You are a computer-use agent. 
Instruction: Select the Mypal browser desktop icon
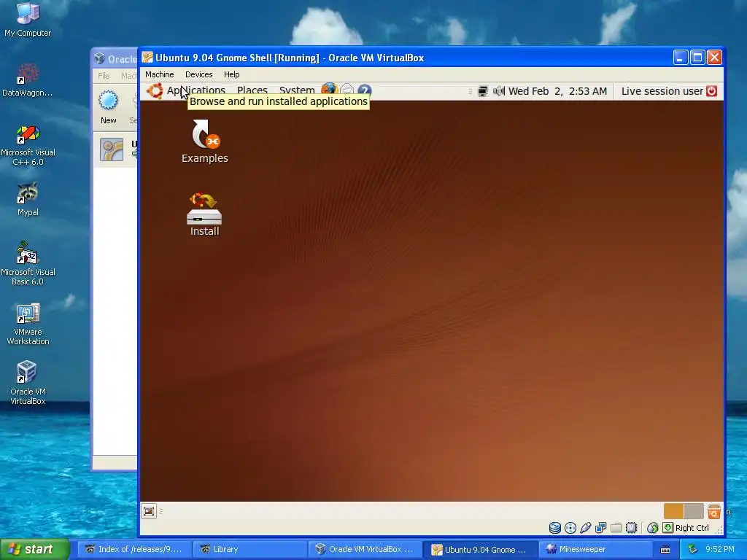[x=28, y=199]
